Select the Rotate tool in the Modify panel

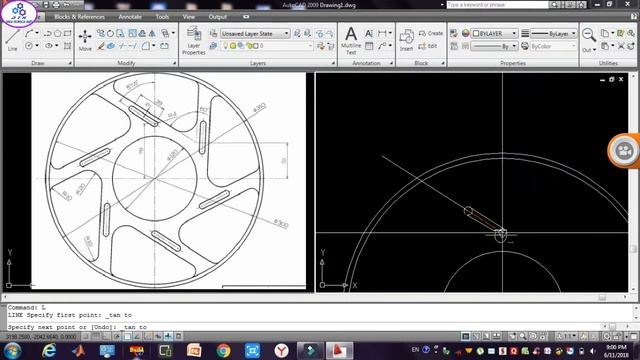pyautogui.click(x=110, y=33)
